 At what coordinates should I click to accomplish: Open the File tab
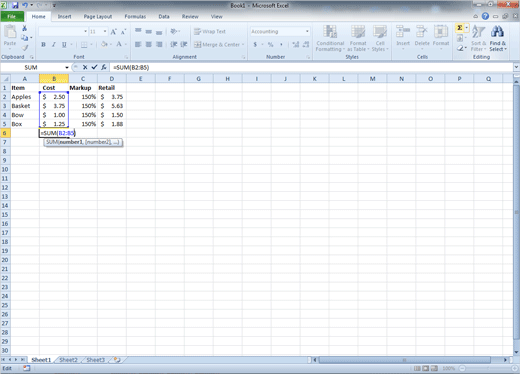click(12, 16)
